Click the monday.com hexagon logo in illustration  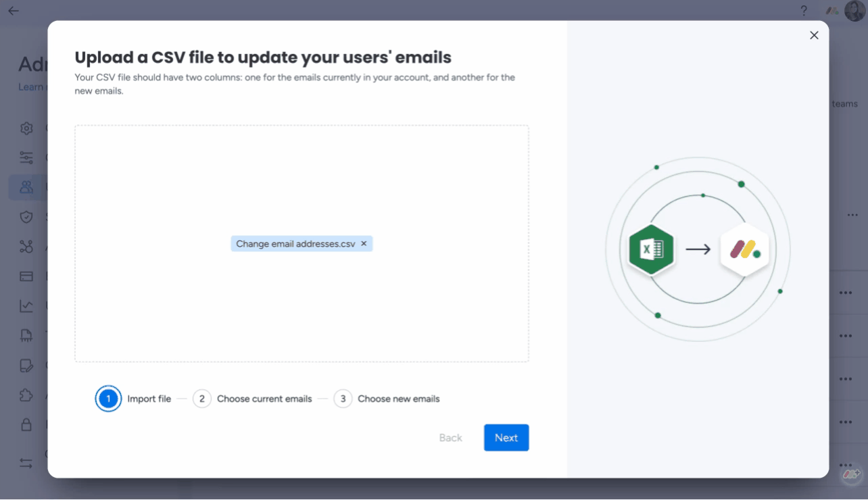click(x=744, y=250)
